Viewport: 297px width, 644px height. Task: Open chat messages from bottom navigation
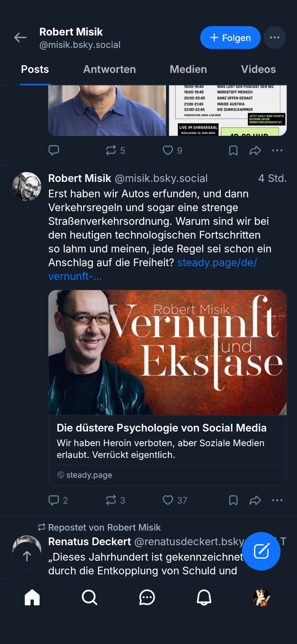pyautogui.click(x=147, y=598)
